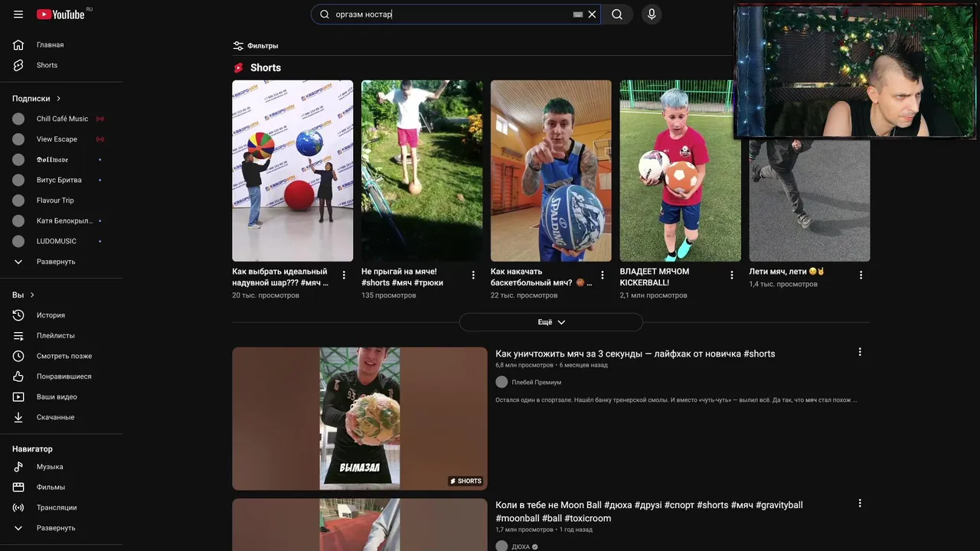Open video 'Коли в тебе не Moon Ball'
Viewport: 980px width, 551px height.
649,511
